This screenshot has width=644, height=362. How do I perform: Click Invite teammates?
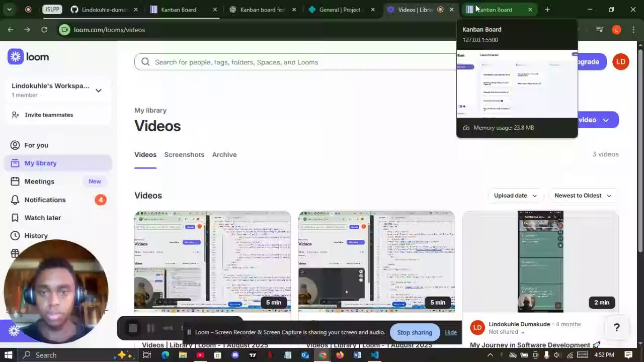[42, 115]
